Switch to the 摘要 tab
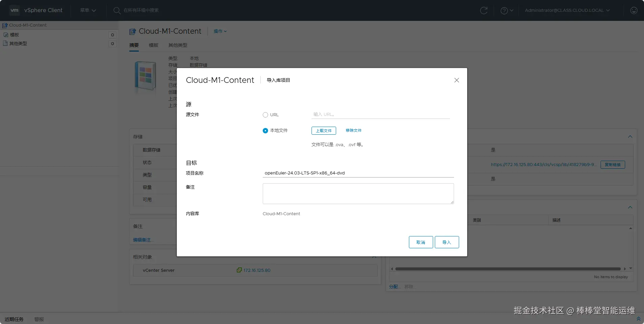Screen dimensions: 644x324 (x=134, y=45)
